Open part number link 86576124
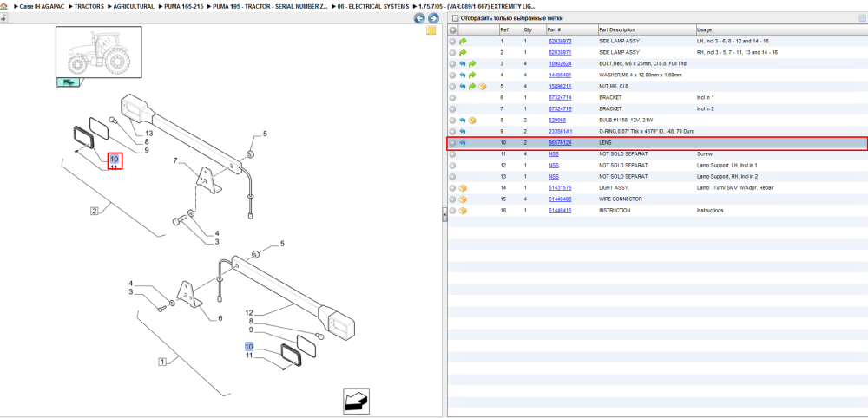Screen dimensions: 868x418 click(x=560, y=142)
